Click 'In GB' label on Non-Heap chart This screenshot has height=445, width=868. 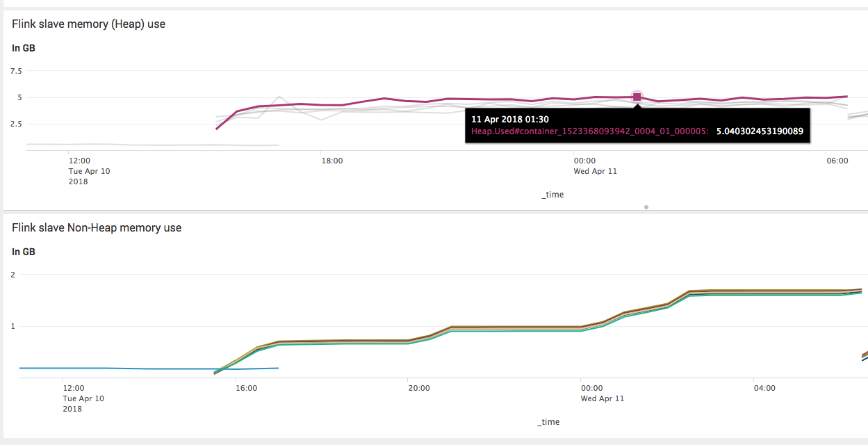point(24,252)
